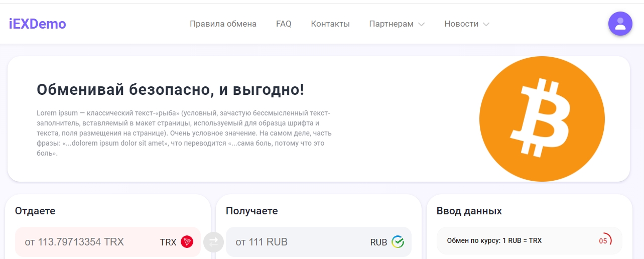Click the red countdown timer circle
The height and width of the screenshot is (259, 644).
604,240
